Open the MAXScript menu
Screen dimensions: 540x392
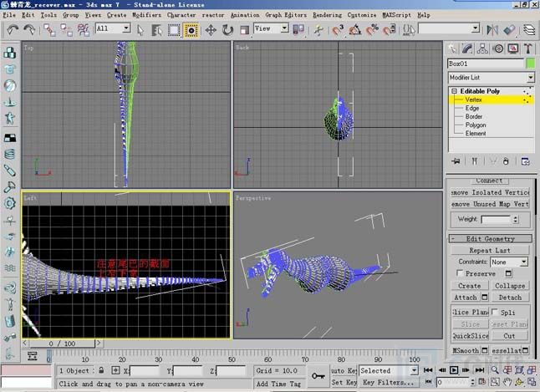pyautogui.click(x=396, y=15)
